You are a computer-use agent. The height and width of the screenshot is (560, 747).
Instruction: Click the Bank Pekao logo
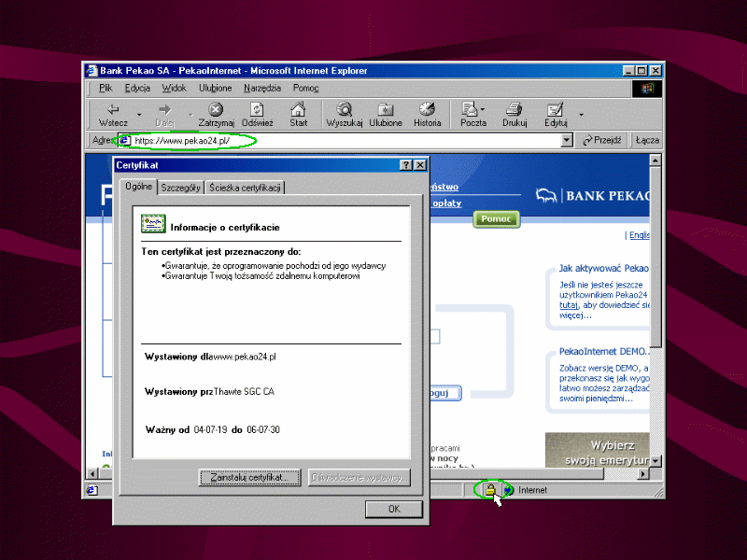[x=592, y=196]
